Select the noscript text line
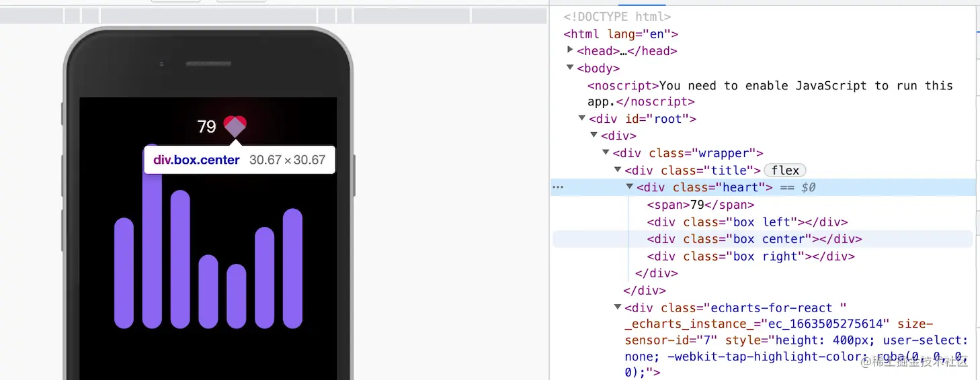Viewport: 980px width, 380px height. click(x=770, y=93)
